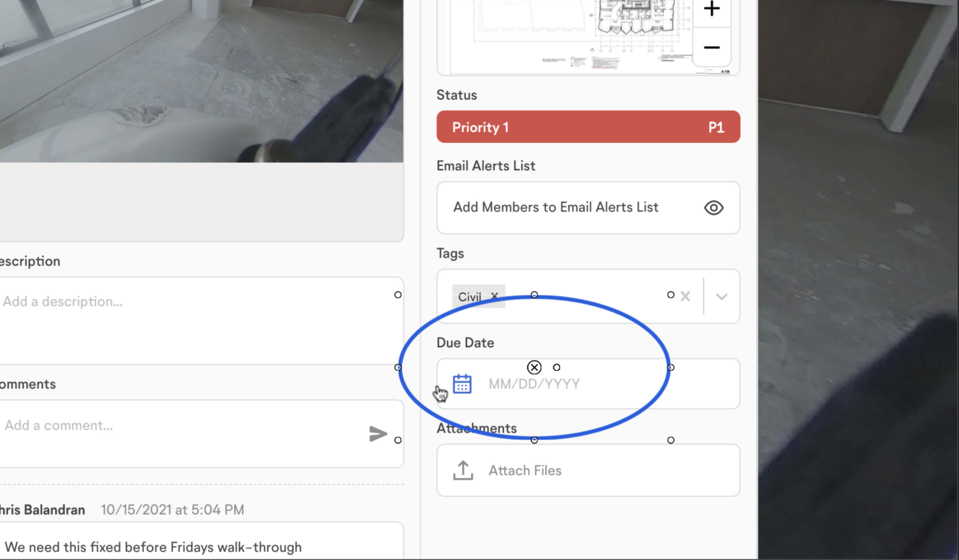Screen dimensions: 959x560
Task: Zoom out on the floor plan map
Action: click(x=711, y=47)
